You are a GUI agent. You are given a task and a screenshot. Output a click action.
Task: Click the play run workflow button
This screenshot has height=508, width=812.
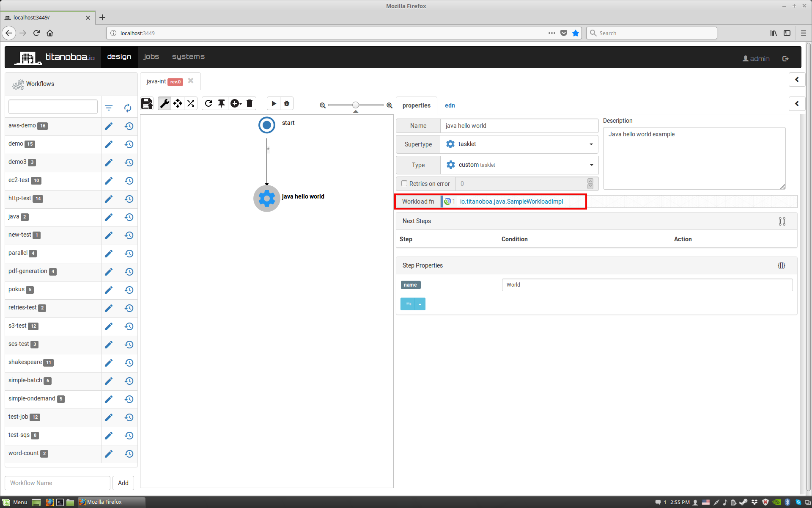(x=274, y=104)
